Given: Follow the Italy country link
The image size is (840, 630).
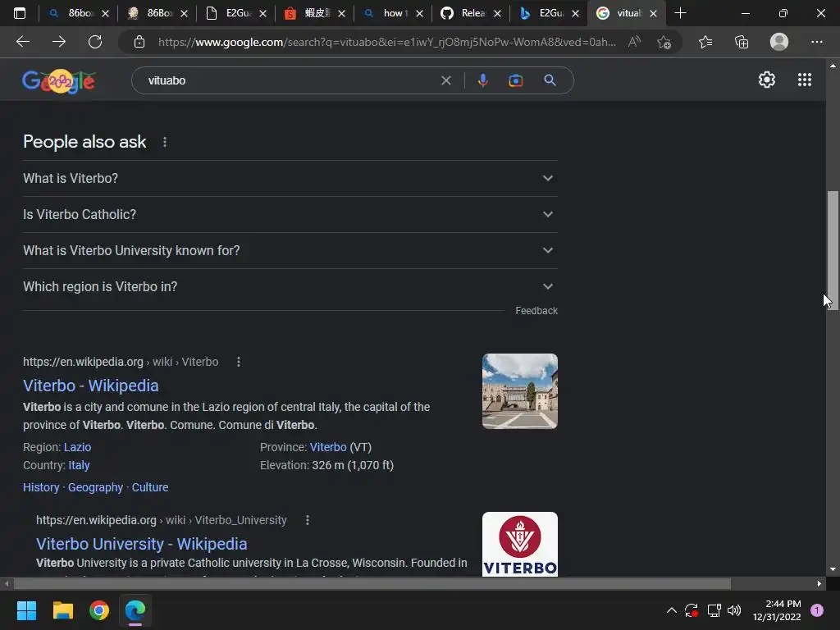Looking at the screenshot, I should [x=79, y=466].
